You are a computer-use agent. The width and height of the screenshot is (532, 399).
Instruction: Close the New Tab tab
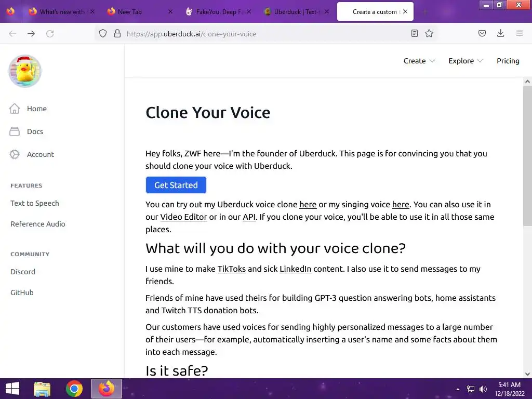170,11
